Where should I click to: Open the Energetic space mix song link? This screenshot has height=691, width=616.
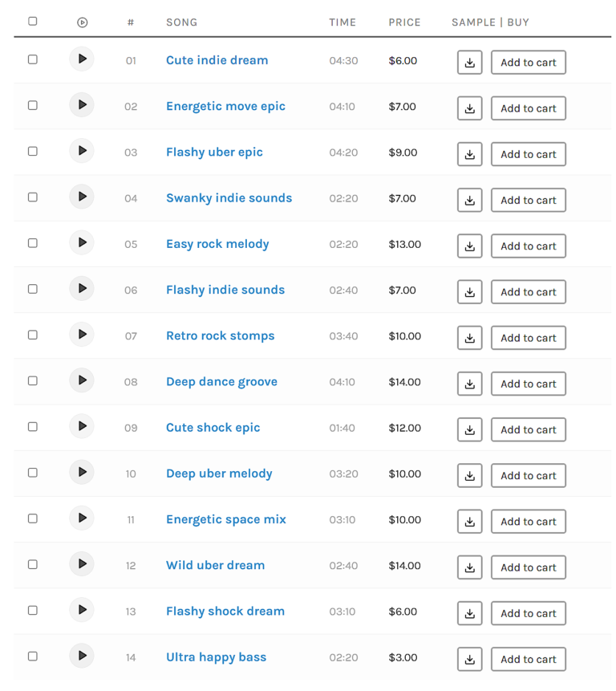coord(225,519)
